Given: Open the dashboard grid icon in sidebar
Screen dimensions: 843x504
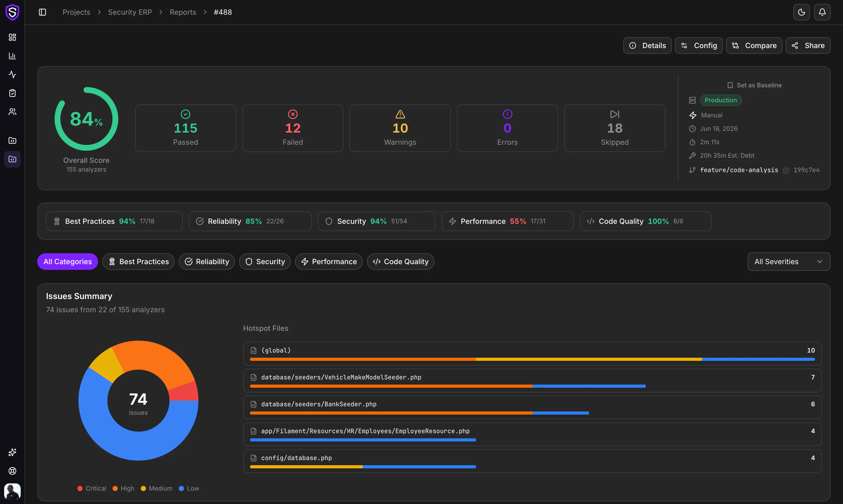Looking at the screenshot, I should (x=12, y=37).
